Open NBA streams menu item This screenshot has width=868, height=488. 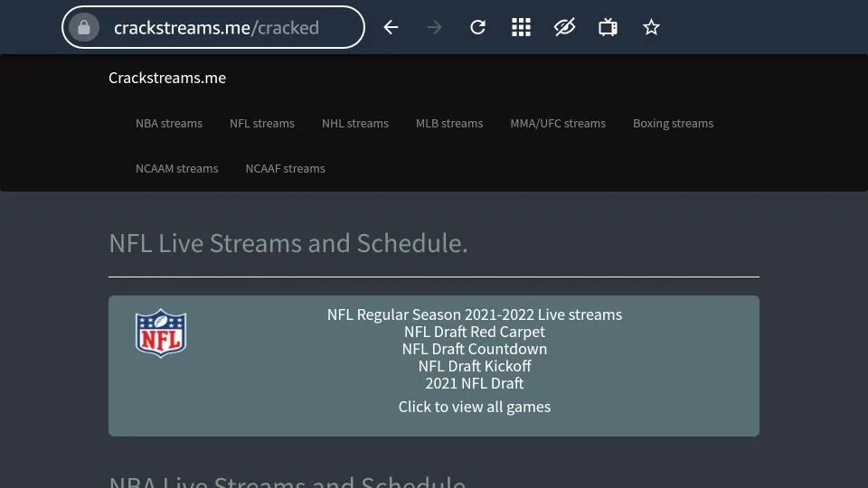click(169, 124)
